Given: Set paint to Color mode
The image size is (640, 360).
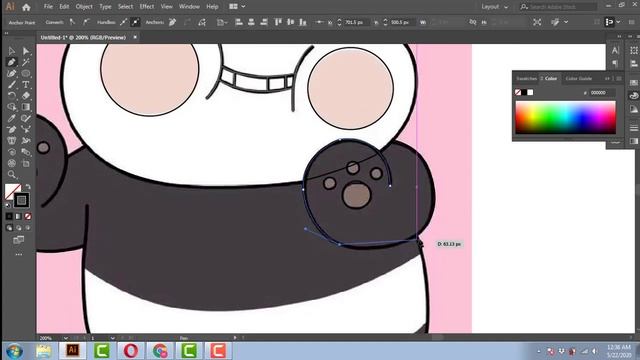Looking at the screenshot, I should pyautogui.click(x=9, y=216).
